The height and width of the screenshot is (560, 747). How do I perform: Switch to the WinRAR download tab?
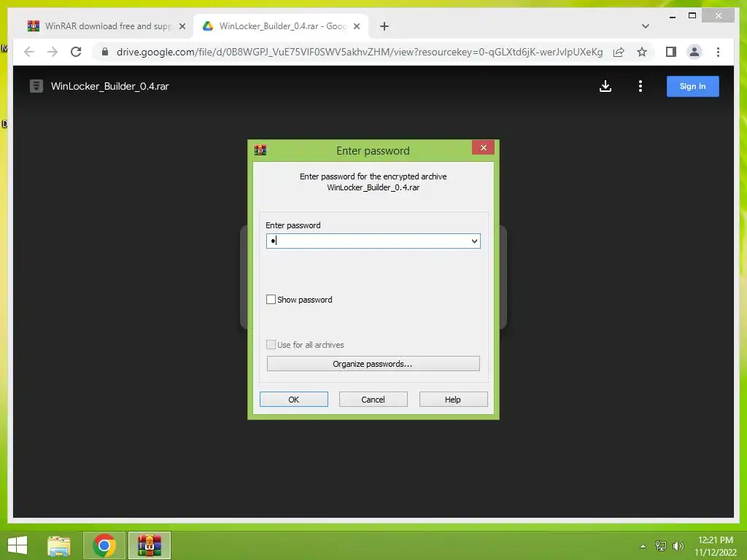(x=107, y=26)
